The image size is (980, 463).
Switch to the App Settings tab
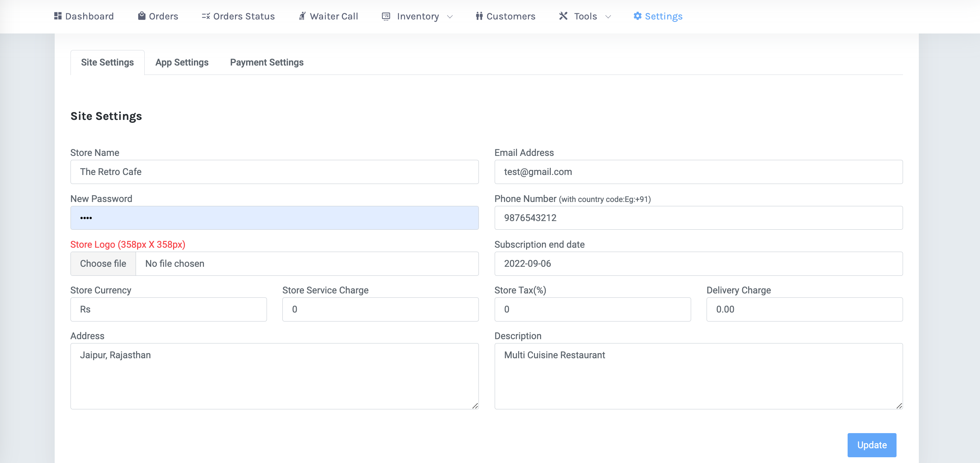click(x=182, y=62)
